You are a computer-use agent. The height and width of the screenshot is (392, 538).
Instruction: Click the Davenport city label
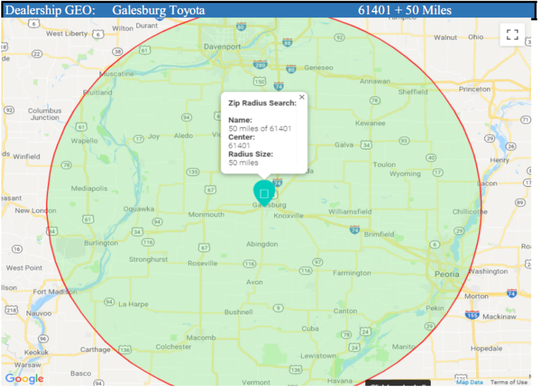[x=222, y=47]
